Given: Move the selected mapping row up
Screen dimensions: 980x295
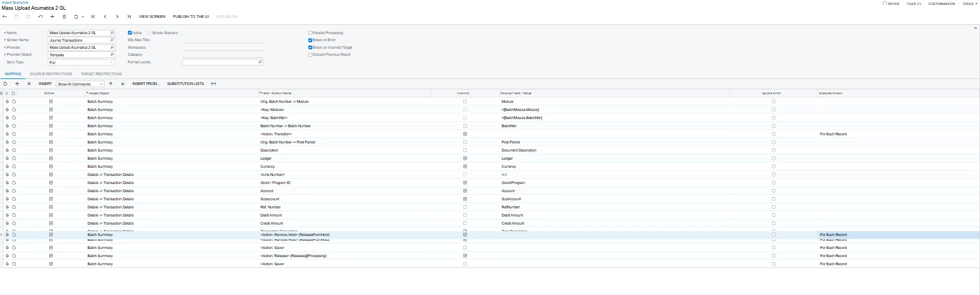Looking at the screenshot, I should pos(111,84).
